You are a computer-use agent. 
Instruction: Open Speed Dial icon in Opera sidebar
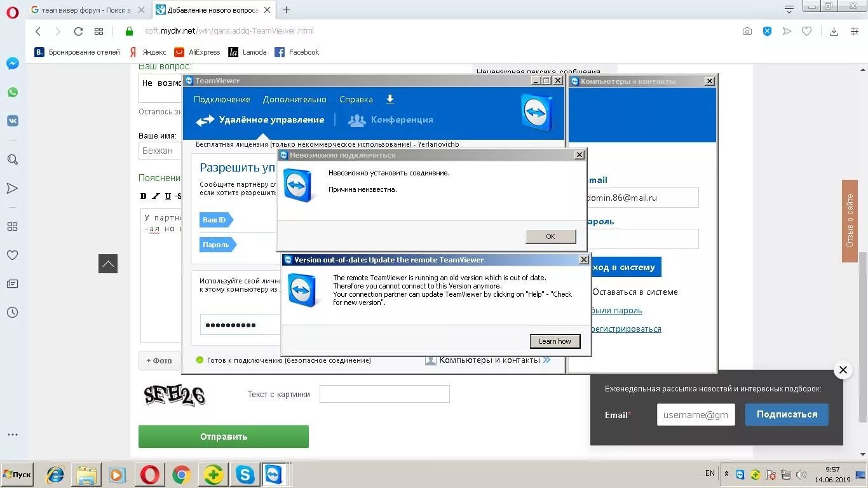[x=13, y=226]
